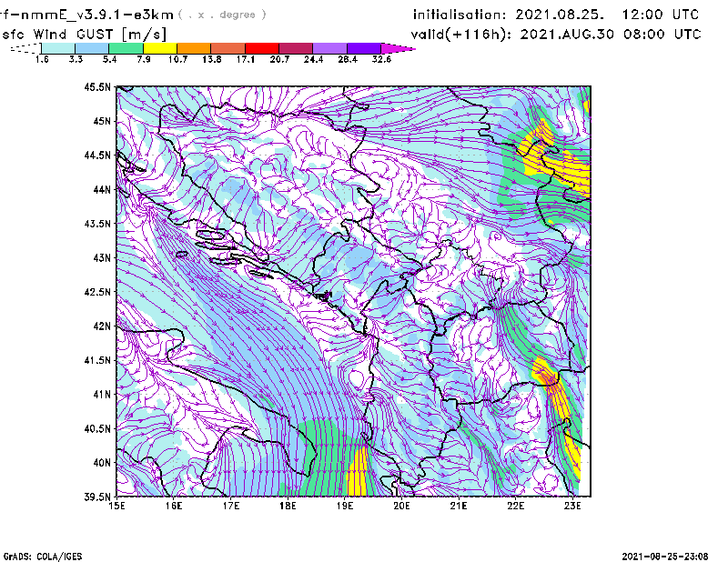Screen dimensions: 728x562
Task: Click the magenta arrow tip above 32.6
Action: 398,48
